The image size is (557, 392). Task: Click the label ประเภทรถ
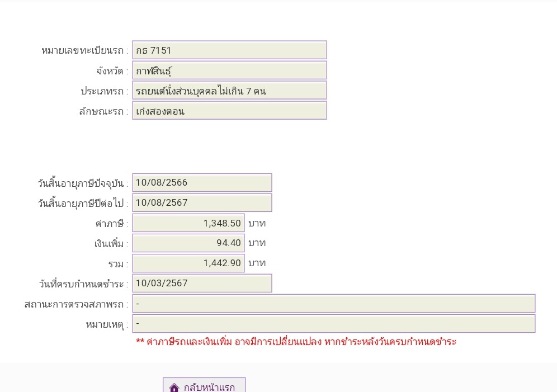pyautogui.click(x=105, y=91)
